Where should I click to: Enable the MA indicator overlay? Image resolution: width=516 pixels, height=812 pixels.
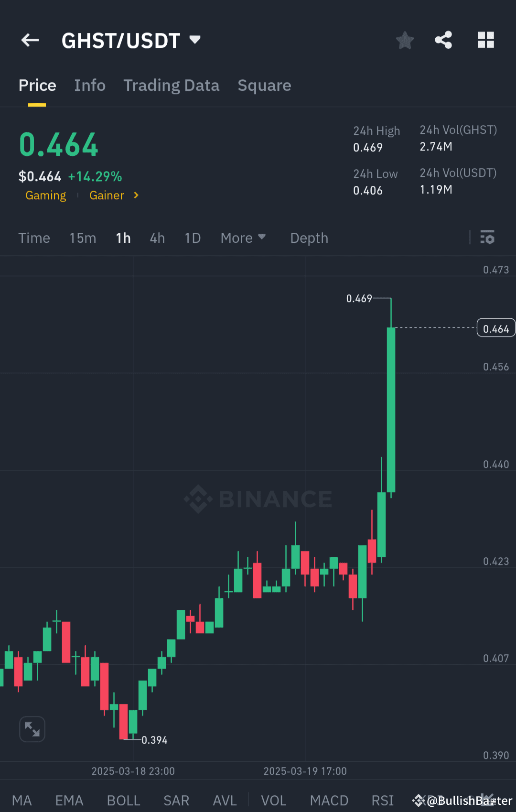22,800
